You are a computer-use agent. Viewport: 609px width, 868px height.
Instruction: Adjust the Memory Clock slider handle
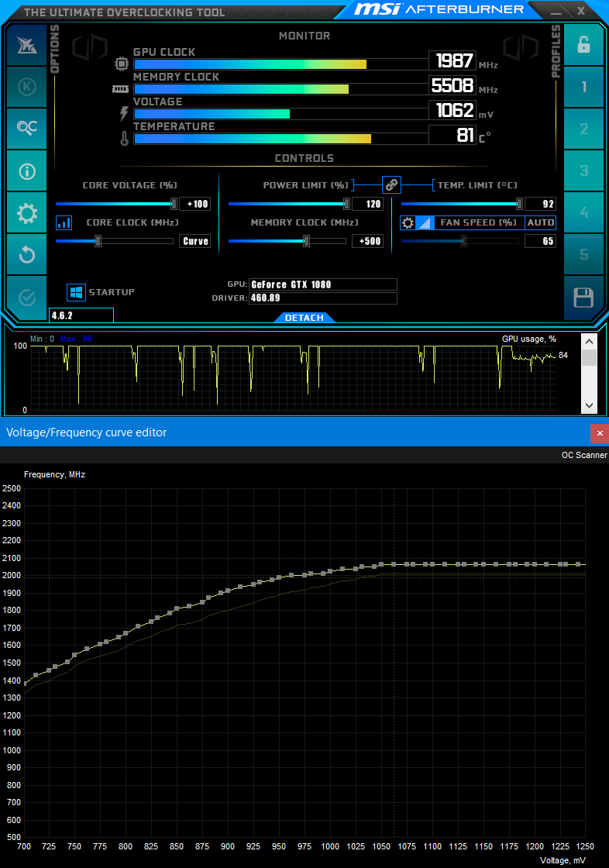(306, 241)
